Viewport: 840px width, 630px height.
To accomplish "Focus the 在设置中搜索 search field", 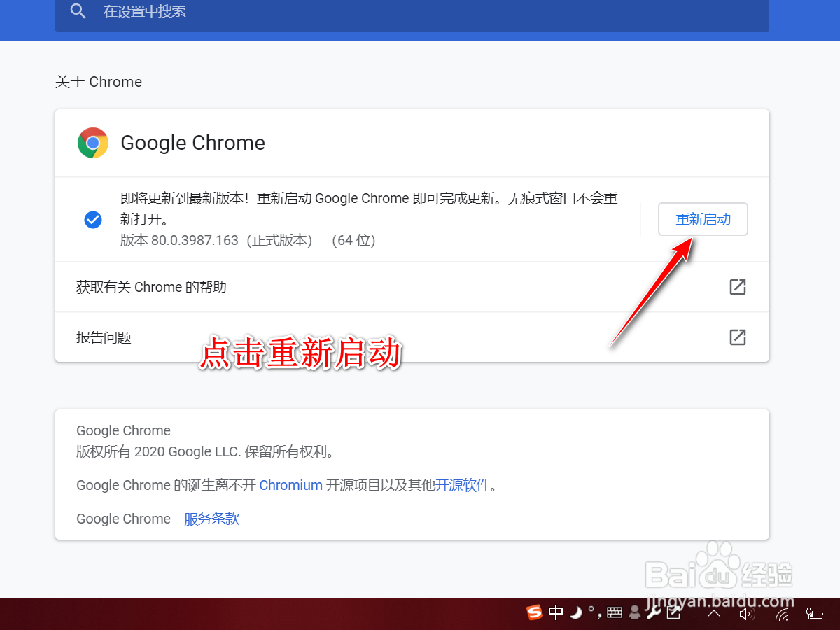I will tap(412, 13).
